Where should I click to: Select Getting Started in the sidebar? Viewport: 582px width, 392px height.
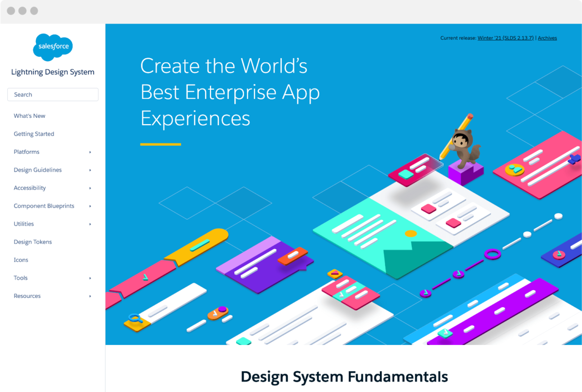(x=33, y=134)
